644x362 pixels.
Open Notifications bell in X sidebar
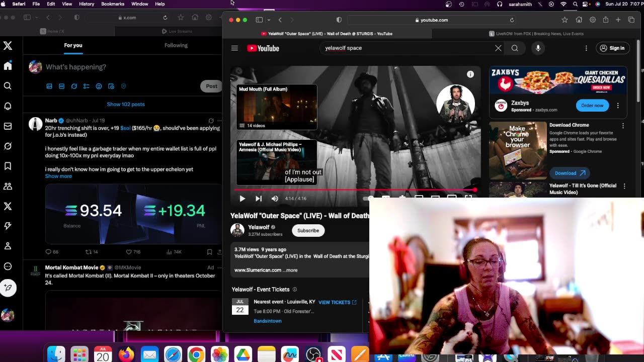click(8, 106)
